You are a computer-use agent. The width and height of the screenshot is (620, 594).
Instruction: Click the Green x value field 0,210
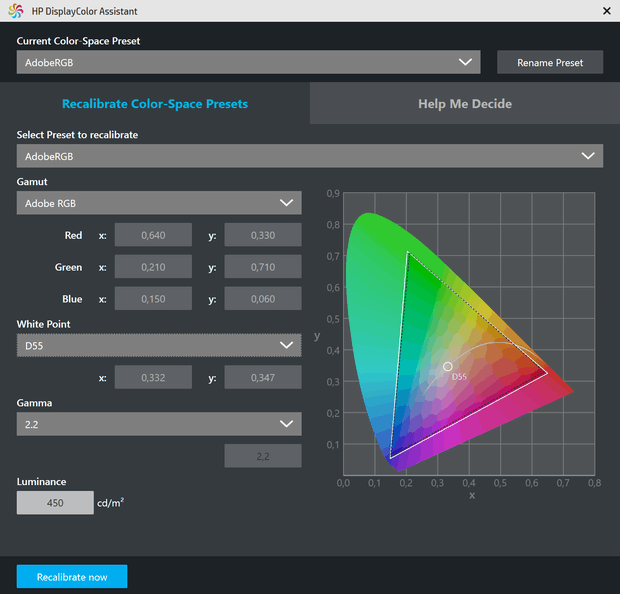(153, 267)
